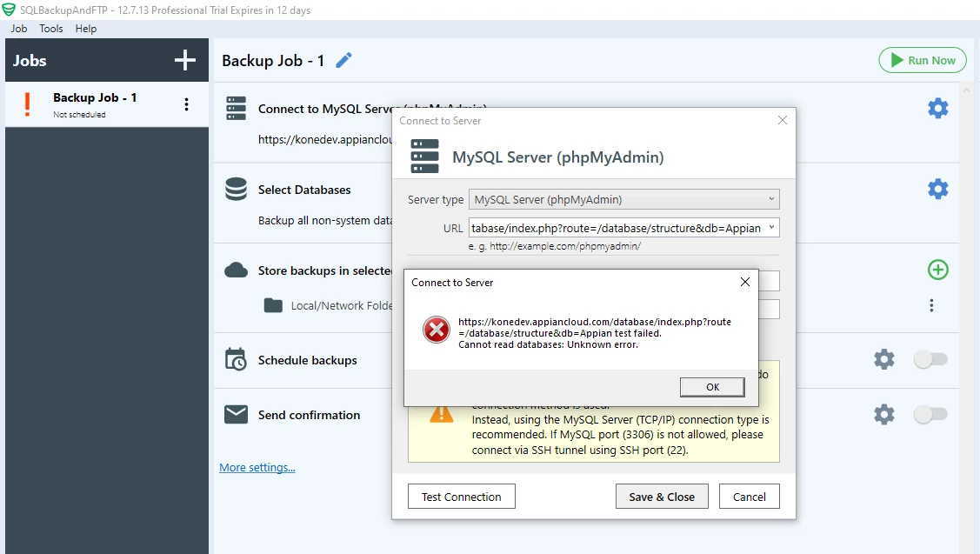Open Local/Network Folder options dots
980x554 pixels.
pos(931,305)
